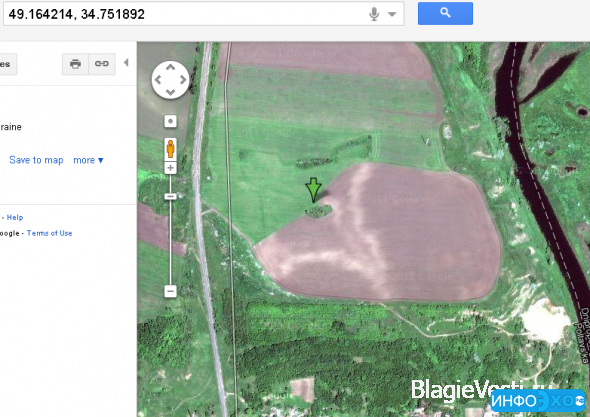Screen dimensions: 590x417
Task: Pan the map left with arrow
Action: [158, 80]
